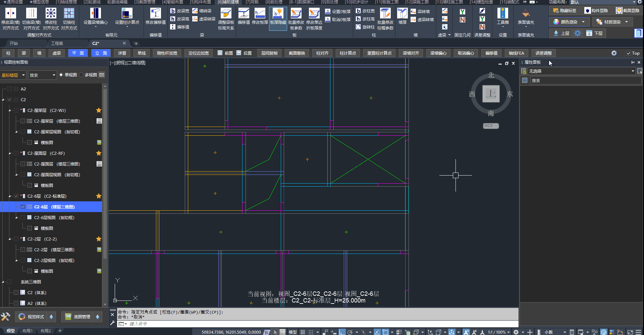Open the 工具箱 toolbox icon
This screenshot has width=644, height=335.
[502, 13]
